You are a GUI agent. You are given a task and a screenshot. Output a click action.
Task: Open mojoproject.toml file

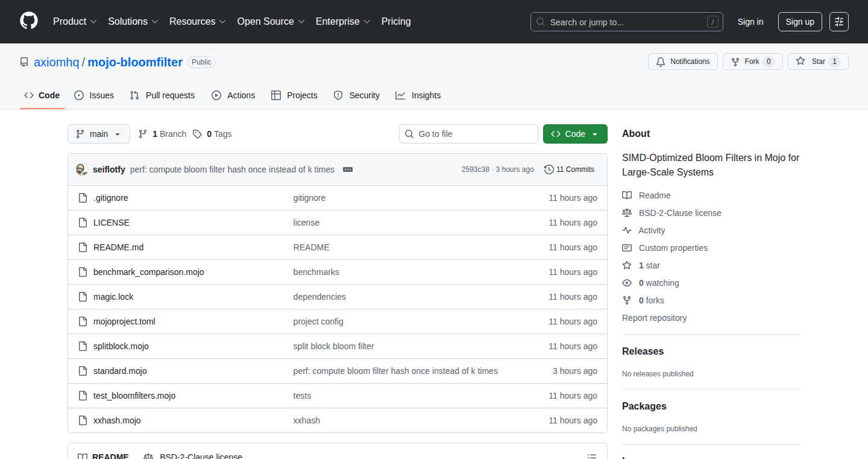(124, 321)
